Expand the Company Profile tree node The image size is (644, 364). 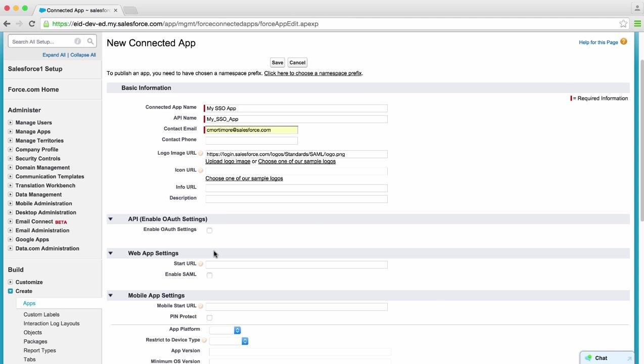point(10,150)
